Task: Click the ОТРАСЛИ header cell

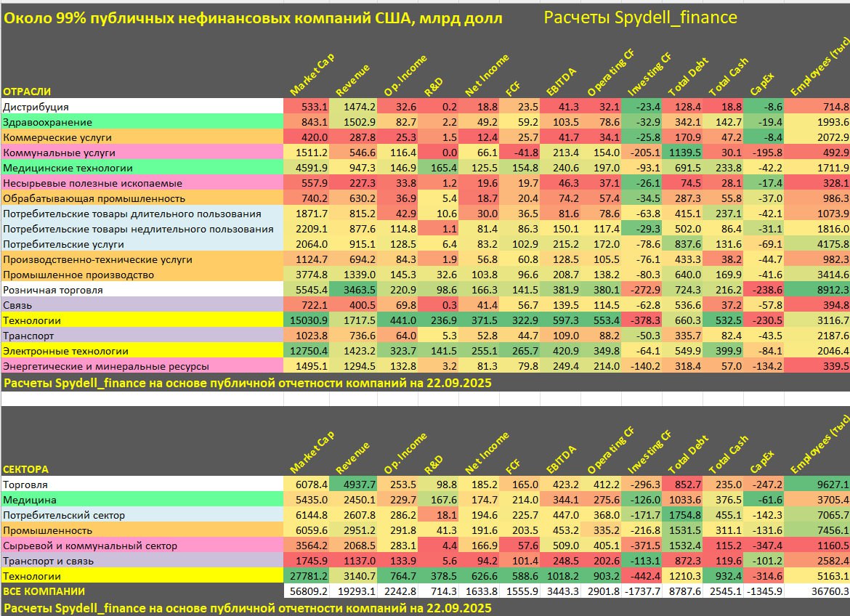Action: (27, 92)
